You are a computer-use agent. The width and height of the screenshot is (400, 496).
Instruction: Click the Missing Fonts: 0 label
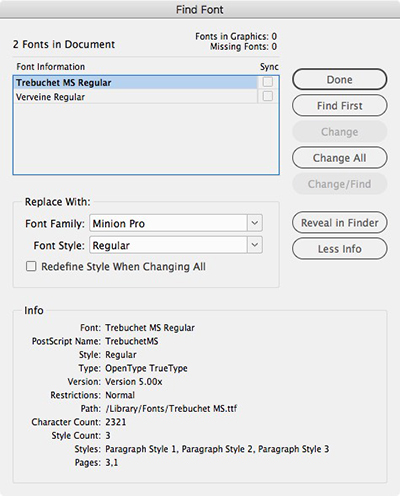(x=243, y=47)
